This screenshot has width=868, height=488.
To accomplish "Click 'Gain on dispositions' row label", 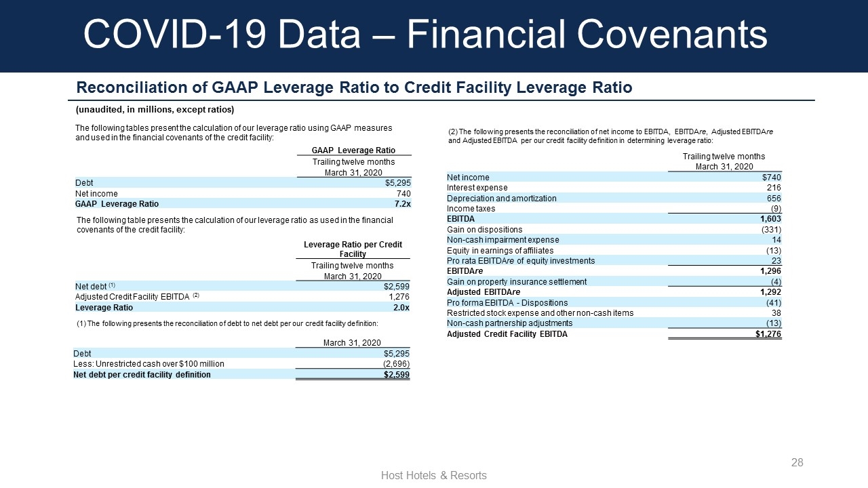I will (485, 230).
